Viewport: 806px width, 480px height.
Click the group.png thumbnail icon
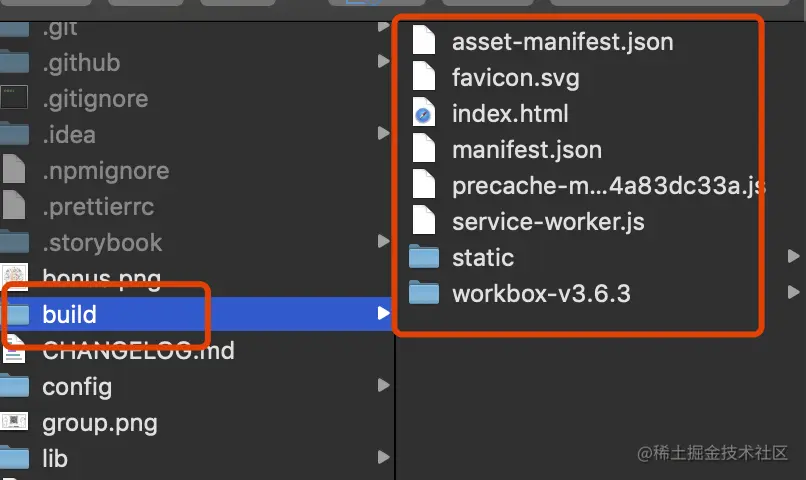14,421
